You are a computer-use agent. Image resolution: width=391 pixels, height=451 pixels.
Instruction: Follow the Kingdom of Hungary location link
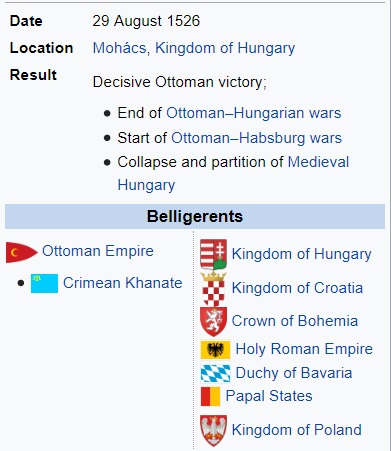click(225, 48)
